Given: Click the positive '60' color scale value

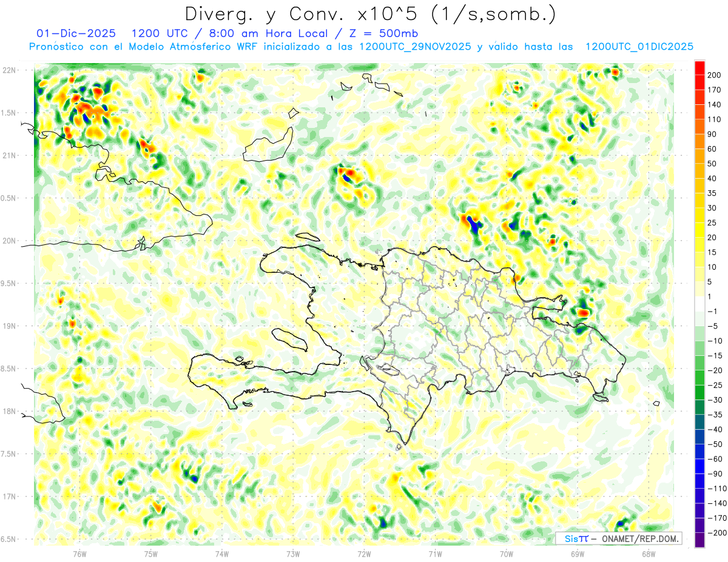Looking at the screenshot, I should click(713, 149).
